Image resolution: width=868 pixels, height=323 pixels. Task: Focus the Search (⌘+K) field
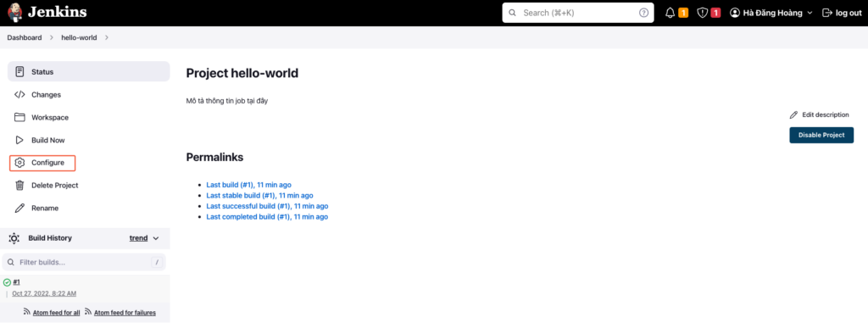pyautogui.click(x=577, y=13)
